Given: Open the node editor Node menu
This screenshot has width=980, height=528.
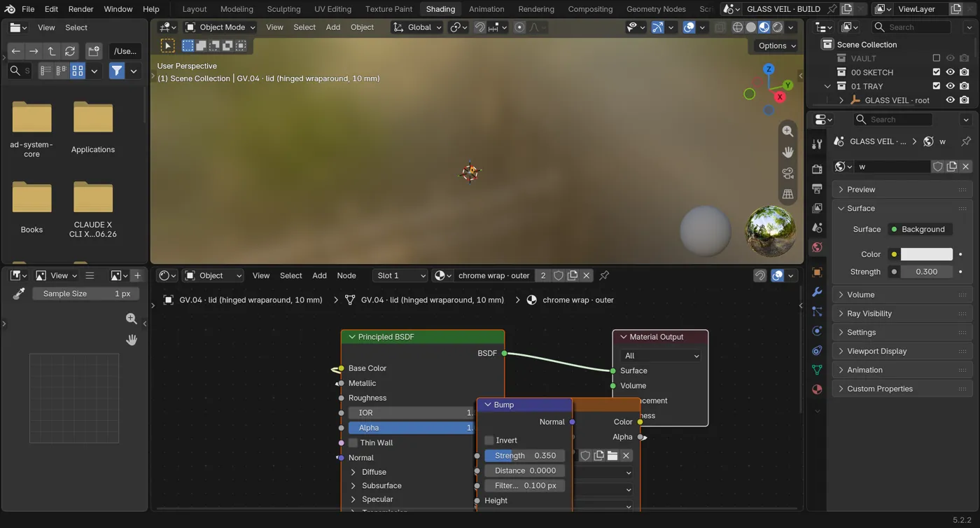Looking at the screenshot, I should pyautogui.click(x=346, y=275).
